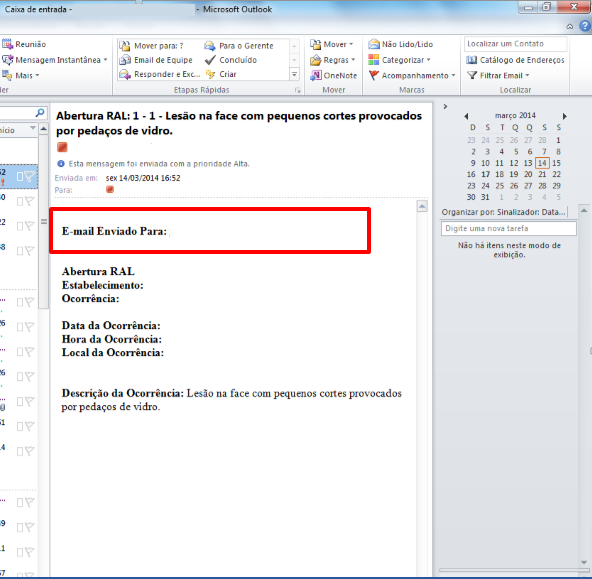Open Outlook Help question mark

(585, 26)
